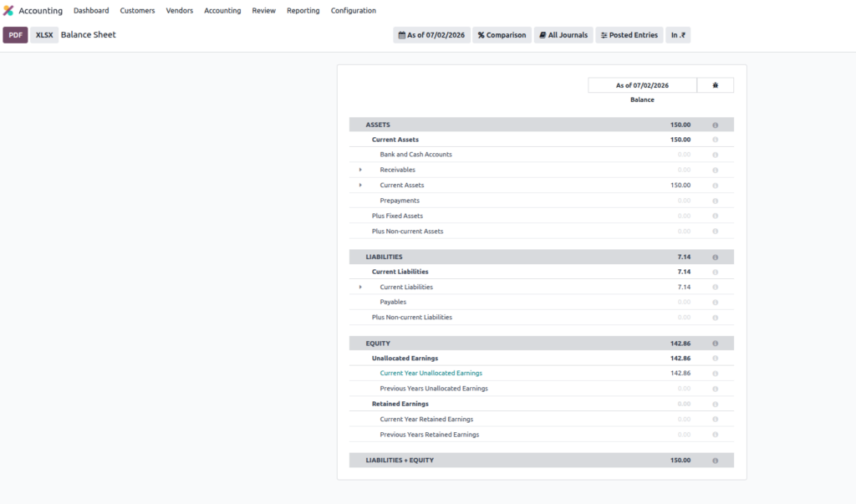Export report with XLSX button
Screen dimensions: 856x504
pyautogui.click(x=44, y=35)
